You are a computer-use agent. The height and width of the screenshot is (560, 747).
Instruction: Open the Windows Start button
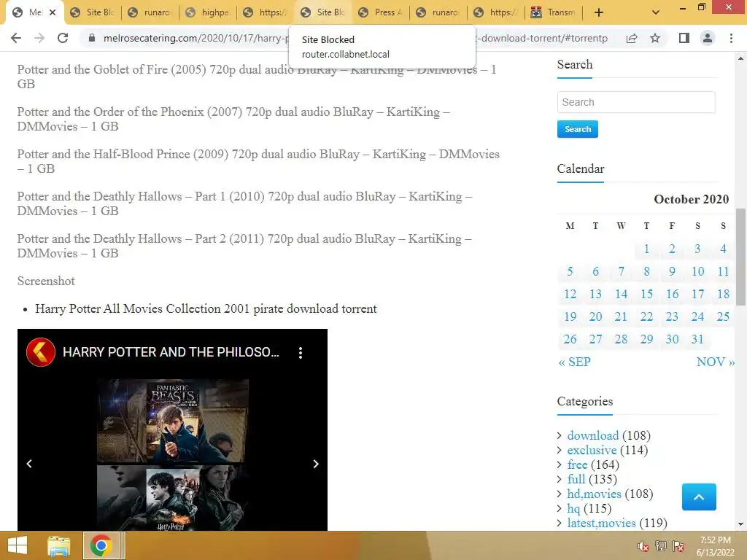pyautogui.click(x=18, y=545)
